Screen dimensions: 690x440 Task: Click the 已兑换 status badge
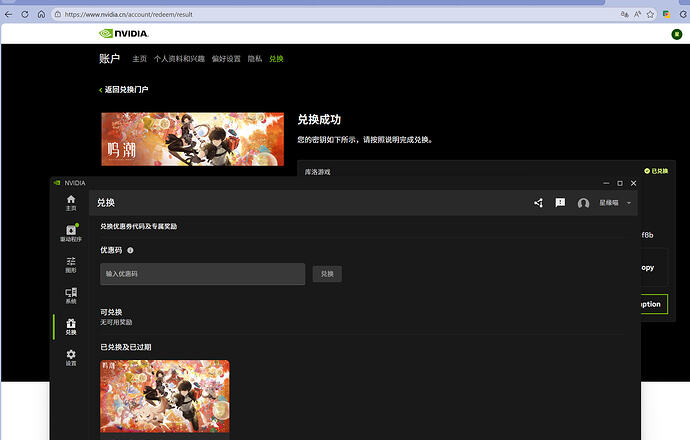tap(656, 171)
